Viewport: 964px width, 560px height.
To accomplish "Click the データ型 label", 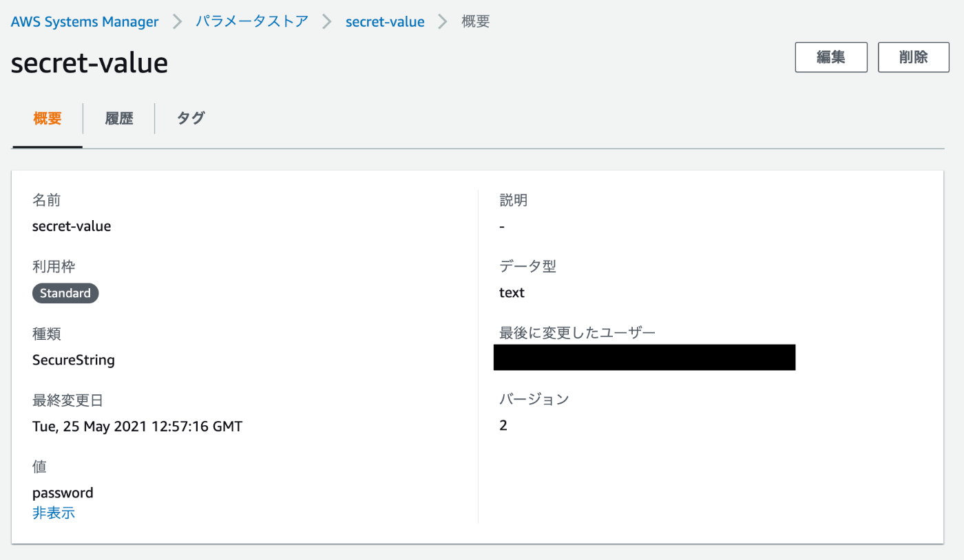I will point(527,266).
